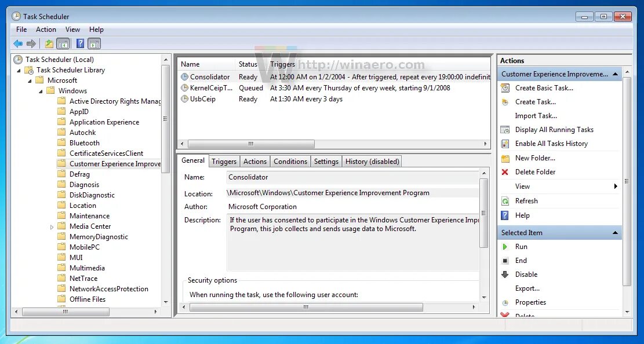Click the Defrag folder icon
Image resolution: width=644 pixels, height=344 pixels.
tap(61, 174)
